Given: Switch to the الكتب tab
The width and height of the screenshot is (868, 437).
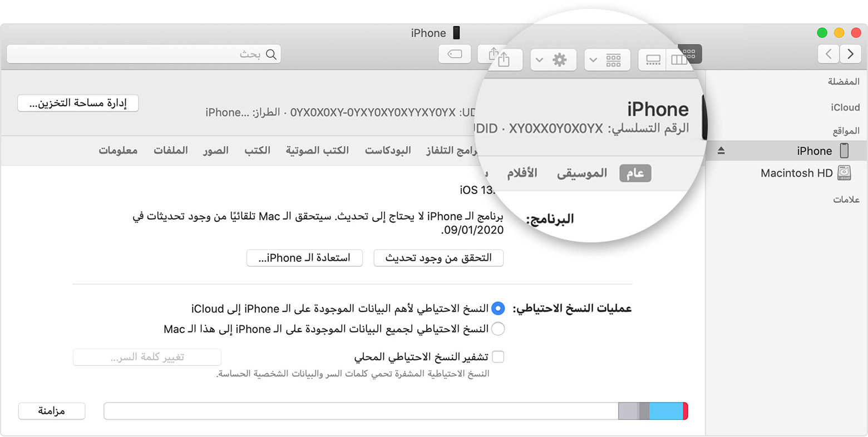Looking at the screenshot, I should [x=257, y=151].
